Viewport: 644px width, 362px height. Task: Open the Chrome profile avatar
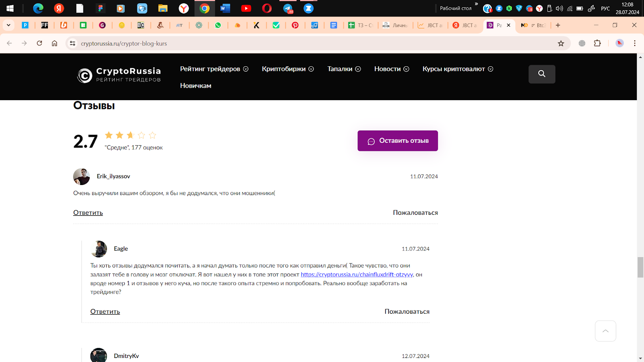(x=619, y=43)
